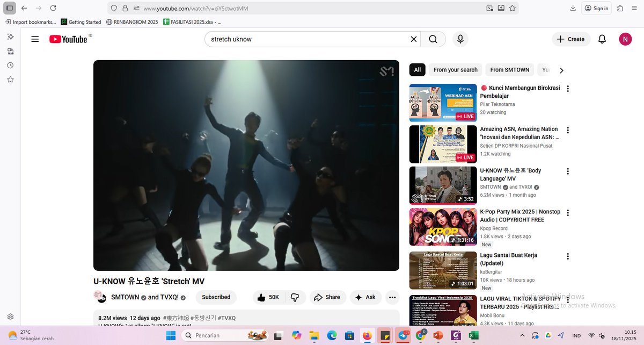
Task: Open Windows Start menu
Action: tap(171, 335)
